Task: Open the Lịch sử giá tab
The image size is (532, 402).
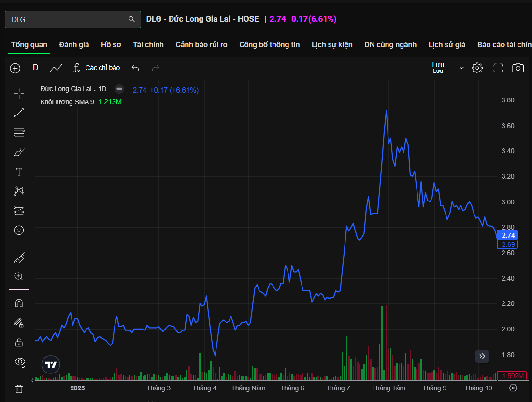Action: 446,44
